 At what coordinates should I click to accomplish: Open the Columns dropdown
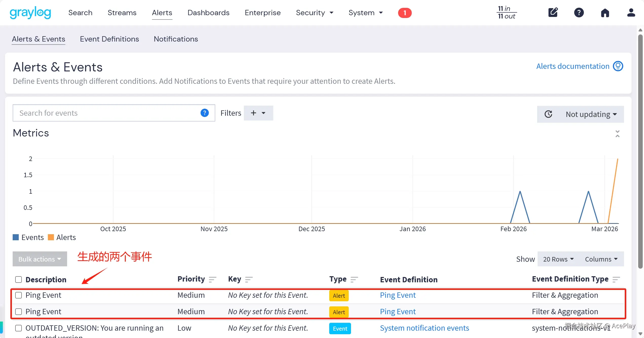tap(601, 259)
